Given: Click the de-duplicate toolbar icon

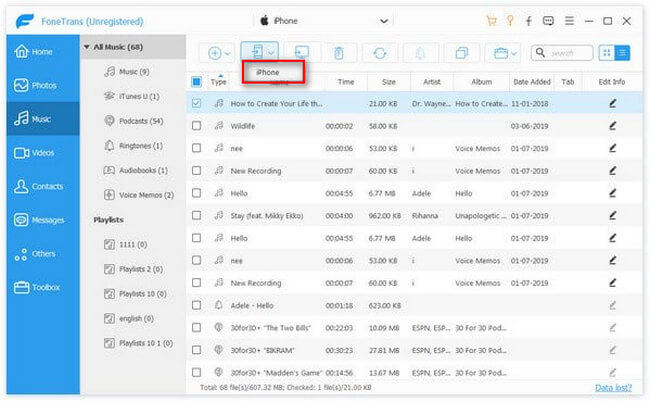Looking at the screenshot, I should pos(461,52).
